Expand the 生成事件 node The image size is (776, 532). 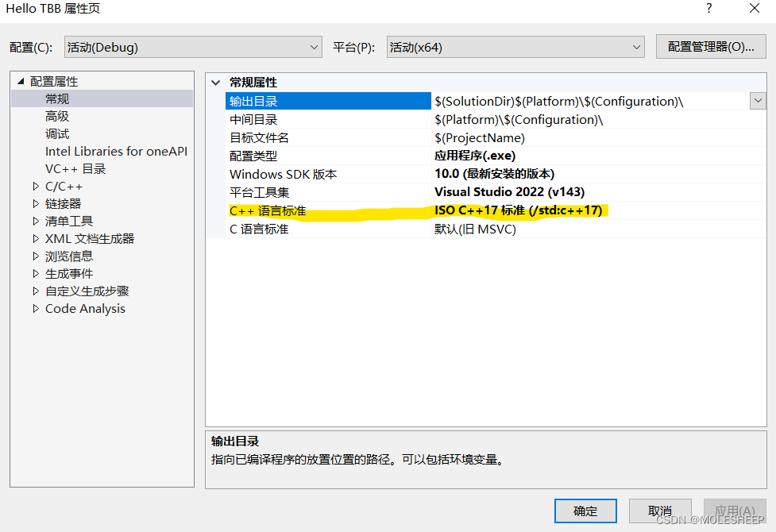point(36,273)
